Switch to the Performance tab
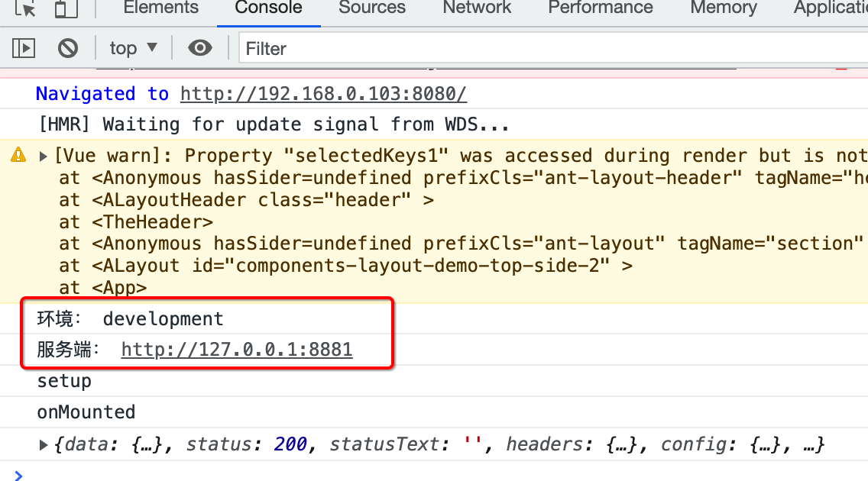This screenshot has width=868, height=481. point(600,8)
